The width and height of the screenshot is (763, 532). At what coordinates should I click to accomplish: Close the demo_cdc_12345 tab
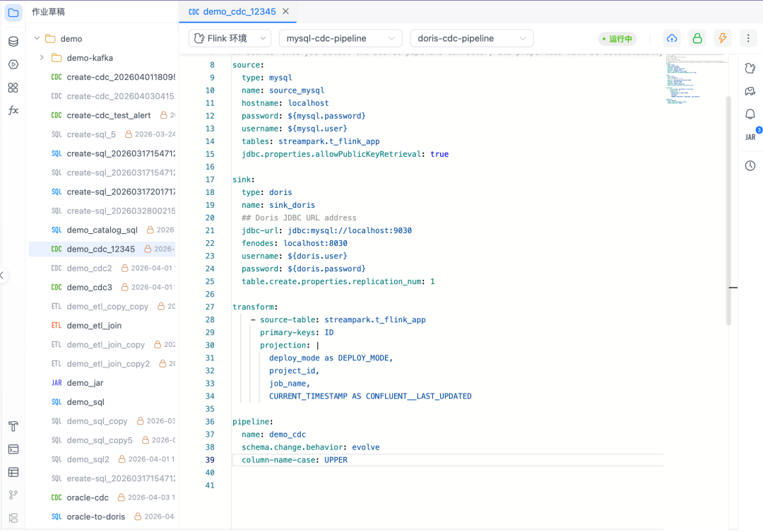[x=285, y=11]
